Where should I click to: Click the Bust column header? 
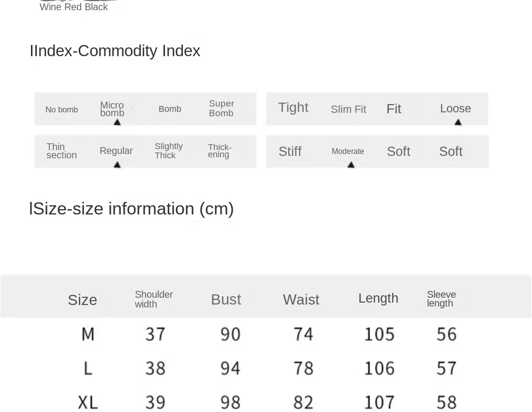click(226, 300)
